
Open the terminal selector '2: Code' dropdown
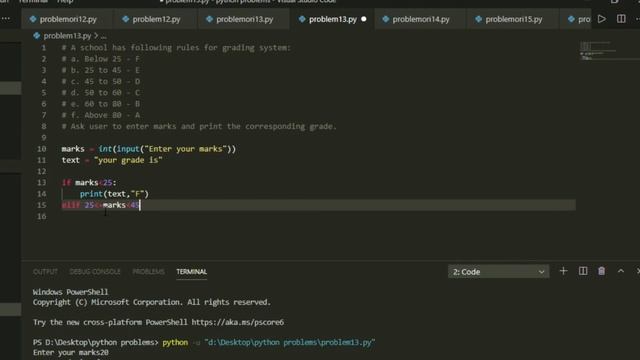coord(498,272)
